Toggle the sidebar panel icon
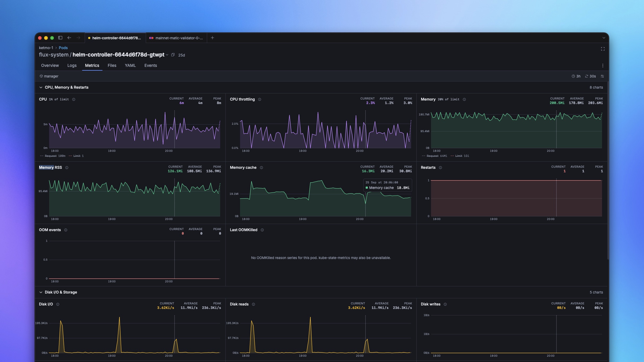Viewport: 644px width, 362px height. [x=60, y=38]
